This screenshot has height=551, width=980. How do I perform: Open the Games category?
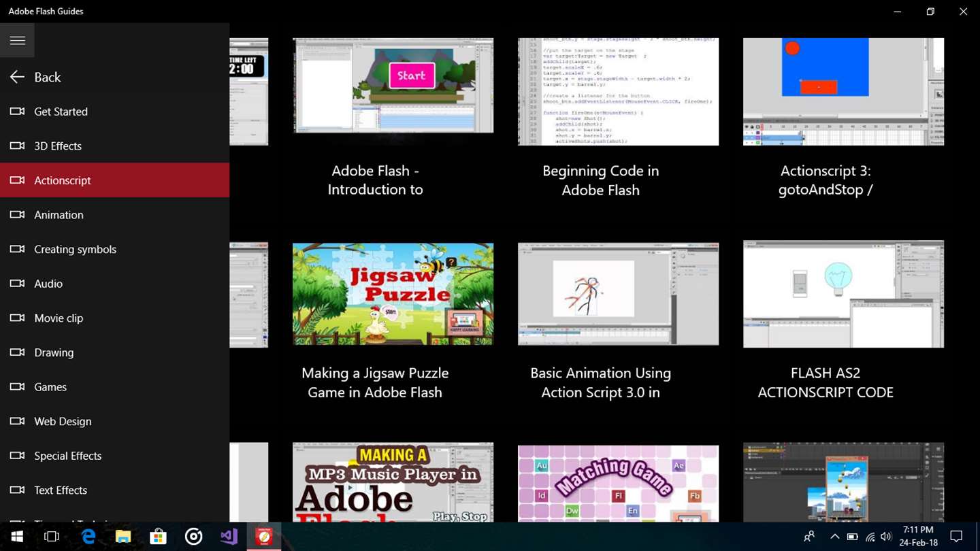click(115, 387)
